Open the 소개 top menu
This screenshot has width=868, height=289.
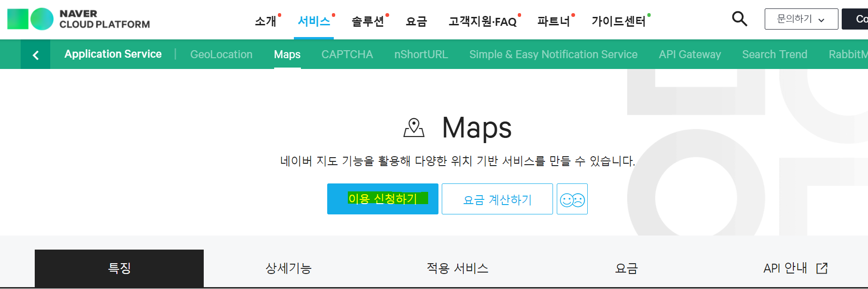[266, 21]
